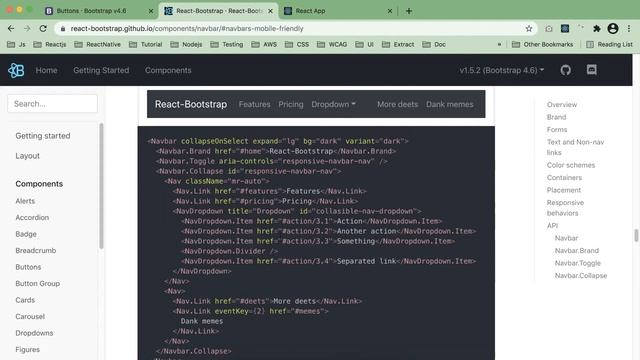The width and height of the screenshot is (640, 360).
Task: Select the React-Bootstrap browser tab
Action: pos(219,11)
